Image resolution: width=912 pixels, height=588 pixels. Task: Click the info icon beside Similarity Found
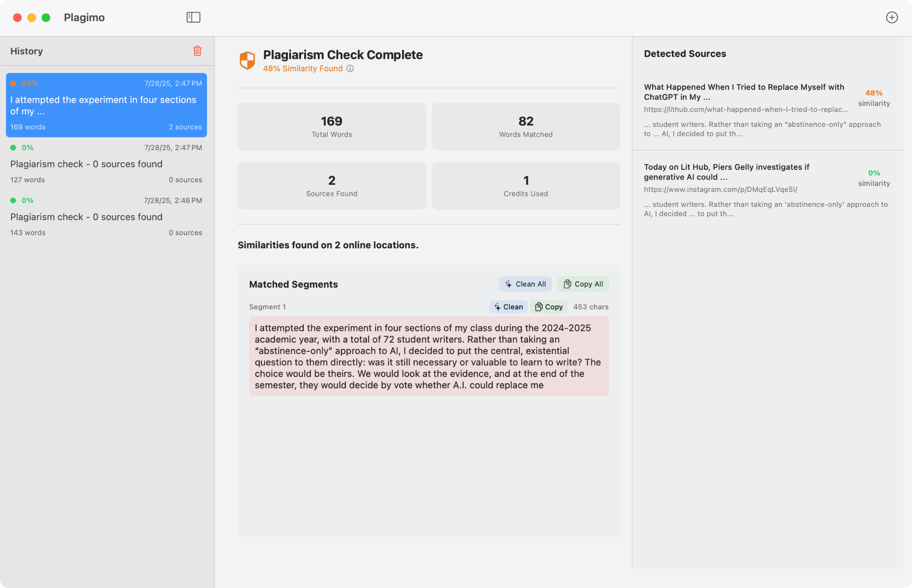[350, 68]
